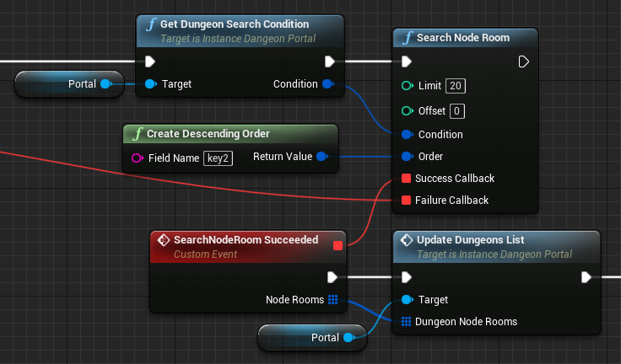Select Order input pin on Search Node Room
The image size is (621, 364).
[408, 156]
